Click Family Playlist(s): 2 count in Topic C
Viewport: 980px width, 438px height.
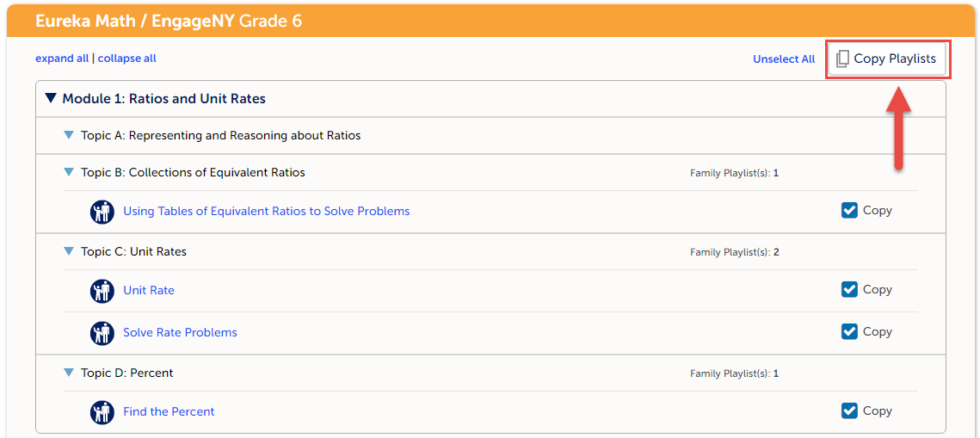click(x=735, y=252)
